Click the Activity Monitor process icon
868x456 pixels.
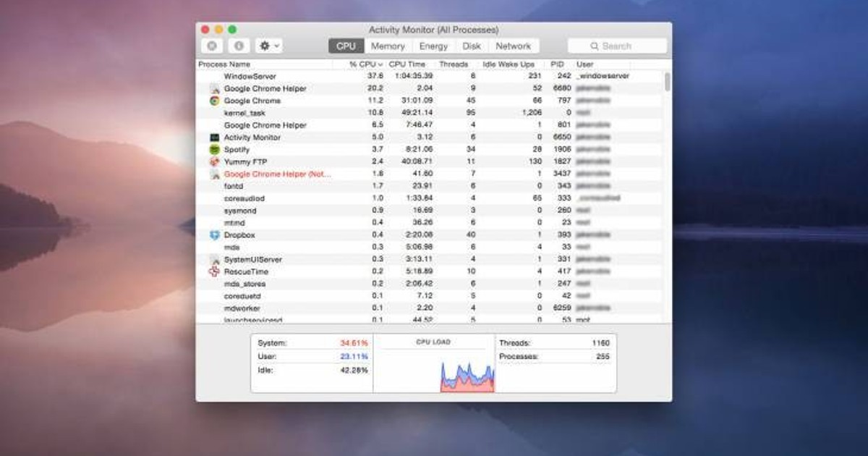point(214,138)
